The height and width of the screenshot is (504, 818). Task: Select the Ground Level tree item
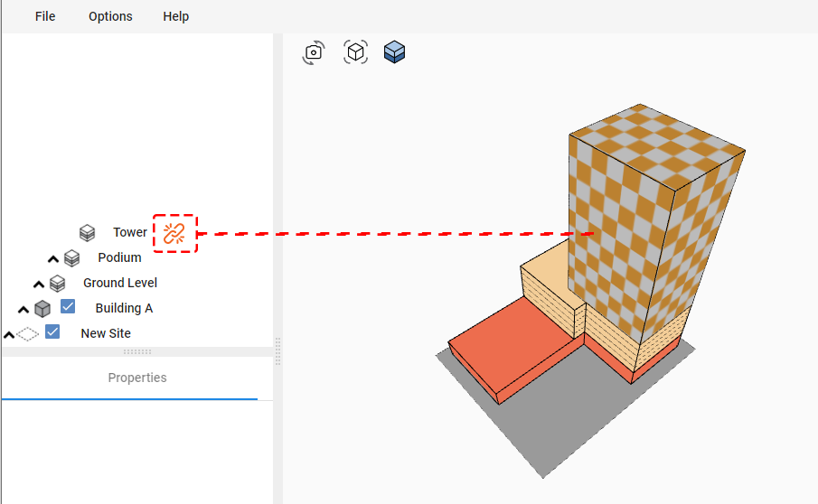coord(120,283)
